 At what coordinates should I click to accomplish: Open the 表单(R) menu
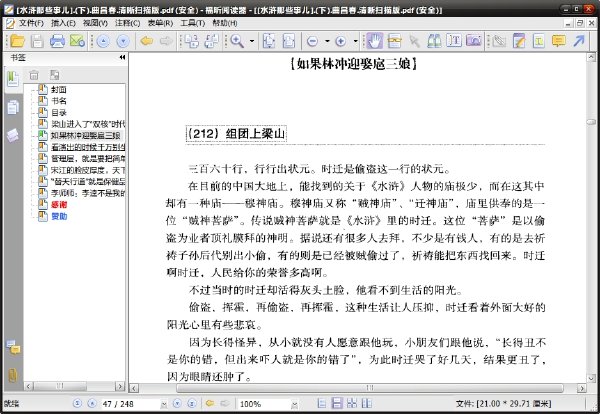pyautogui.click(x=160, y=23)
